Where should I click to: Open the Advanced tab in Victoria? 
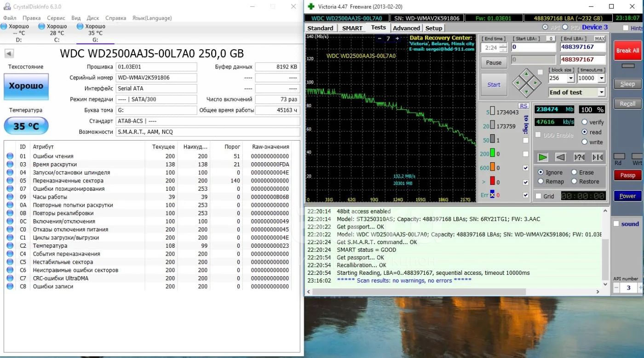point(406,28)
